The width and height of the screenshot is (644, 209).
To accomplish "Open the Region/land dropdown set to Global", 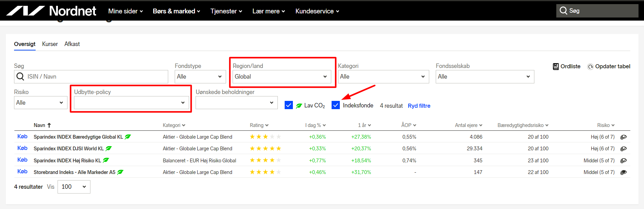I will 282,77.
